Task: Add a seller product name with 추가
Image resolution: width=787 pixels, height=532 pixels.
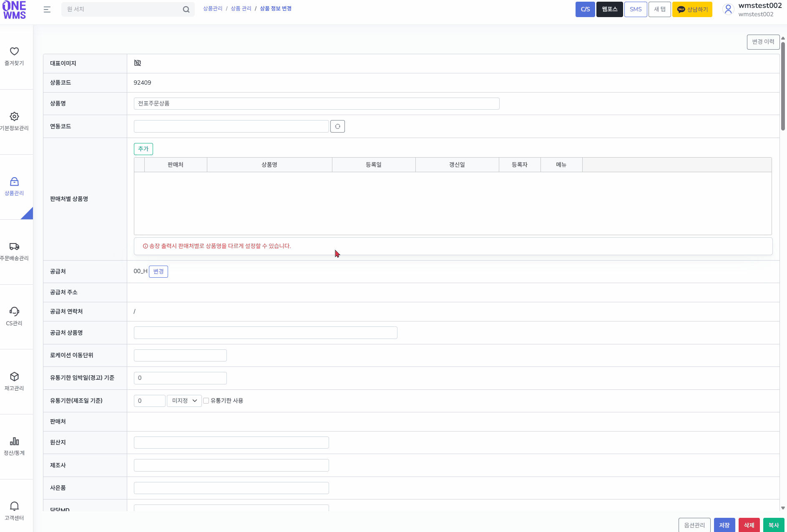Action: [143, 149]
